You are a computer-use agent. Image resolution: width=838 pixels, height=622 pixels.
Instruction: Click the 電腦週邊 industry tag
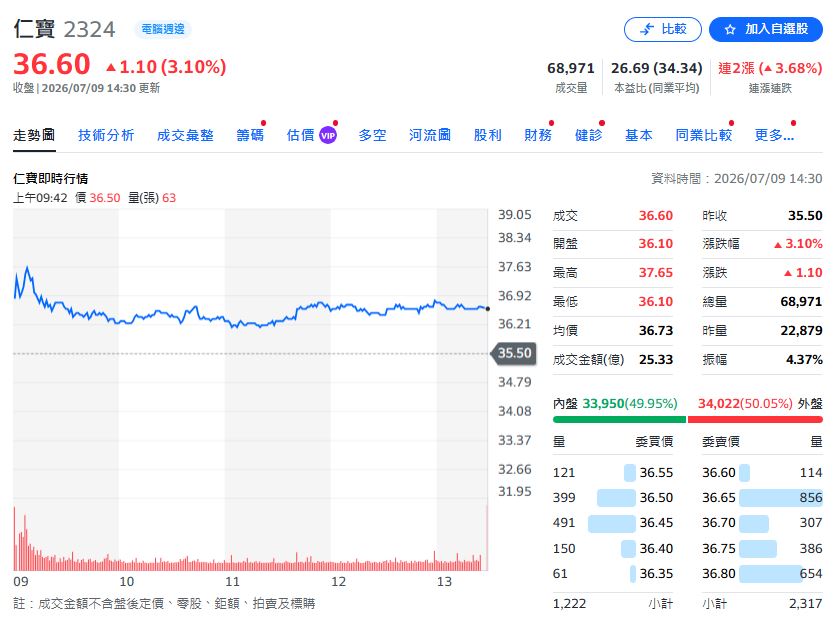(163, 29)
